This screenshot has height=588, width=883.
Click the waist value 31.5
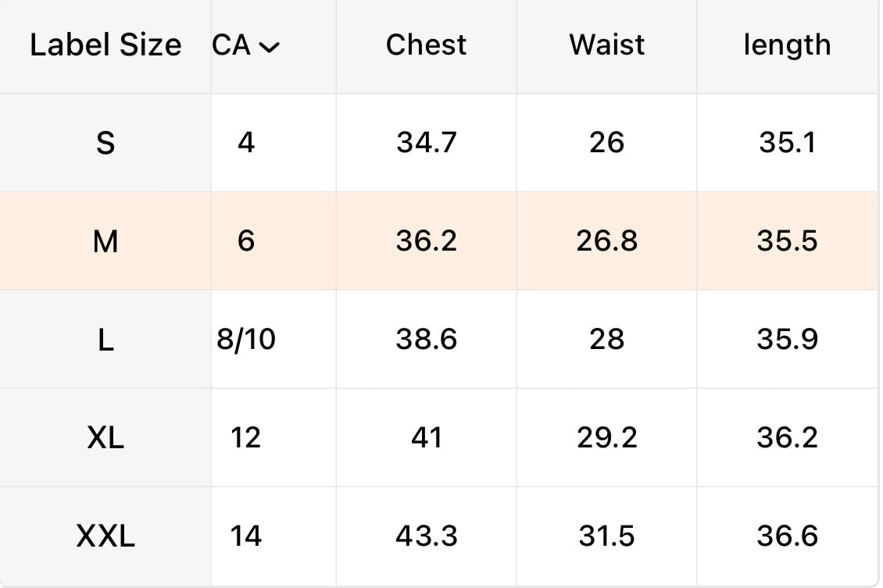[607, 536]
